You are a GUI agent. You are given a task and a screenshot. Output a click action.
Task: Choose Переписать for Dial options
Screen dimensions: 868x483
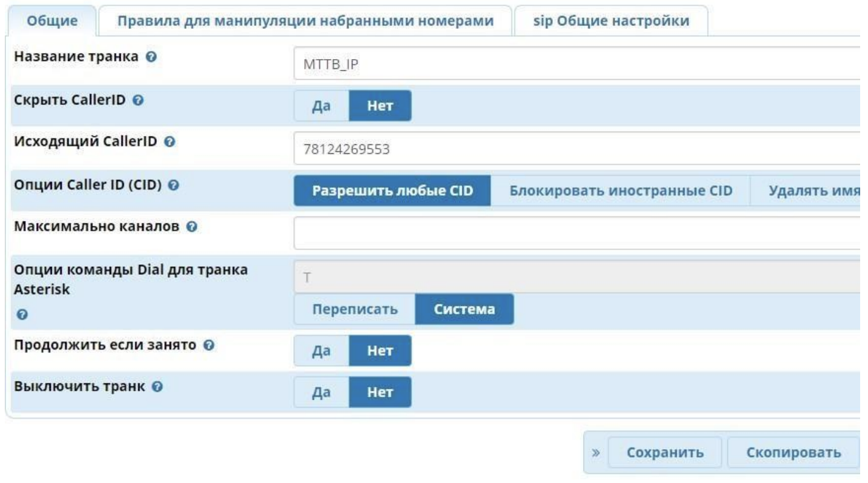[x=354, y=309]
